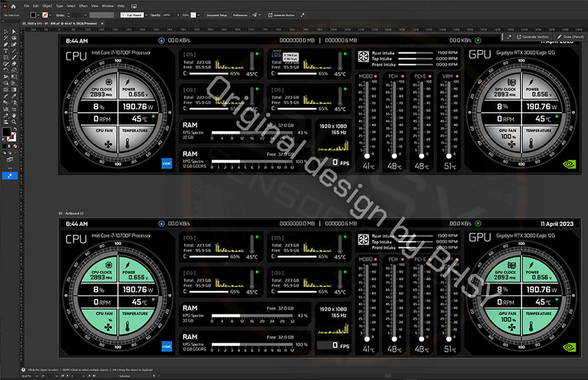Open the Type menu
The height and width of the screenshot is (380, 588).
tap(59, 6)
